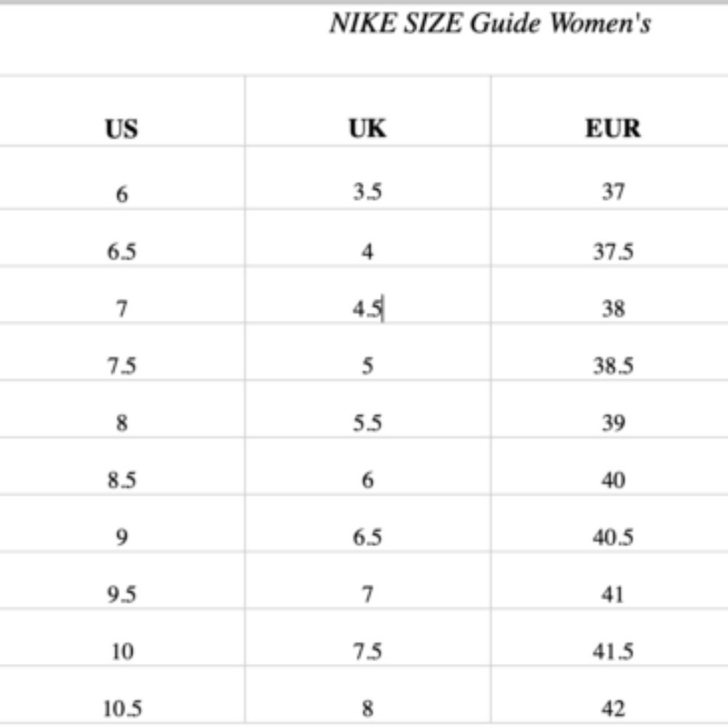Select the EUR 41.5 cell

(x=613, y=651)
